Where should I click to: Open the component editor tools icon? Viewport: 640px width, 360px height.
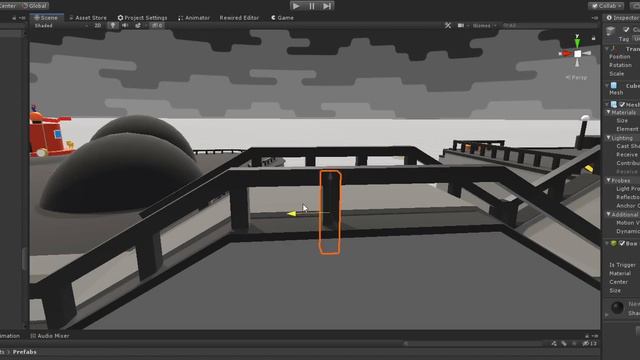coord(448,26)
